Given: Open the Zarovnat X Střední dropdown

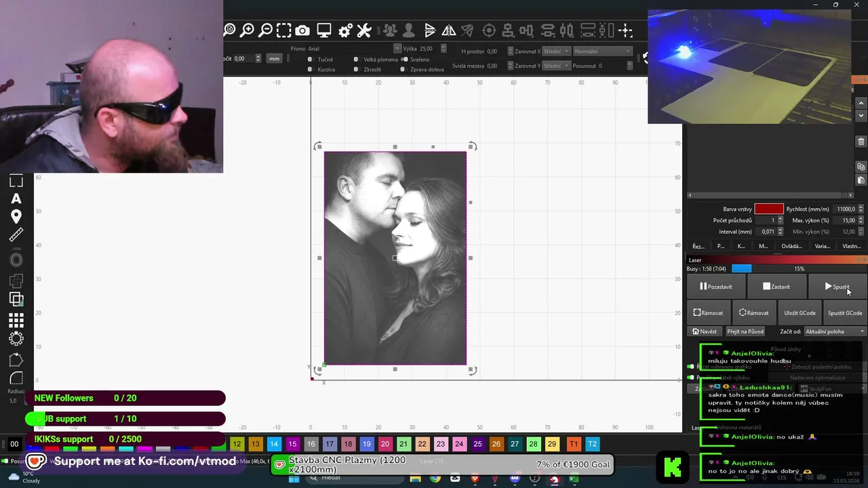Looking at the screenshot, I should click(556, 52).
